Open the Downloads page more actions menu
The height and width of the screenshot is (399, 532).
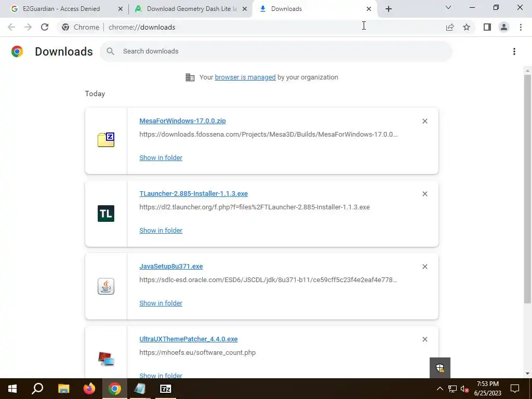point(514,51)
